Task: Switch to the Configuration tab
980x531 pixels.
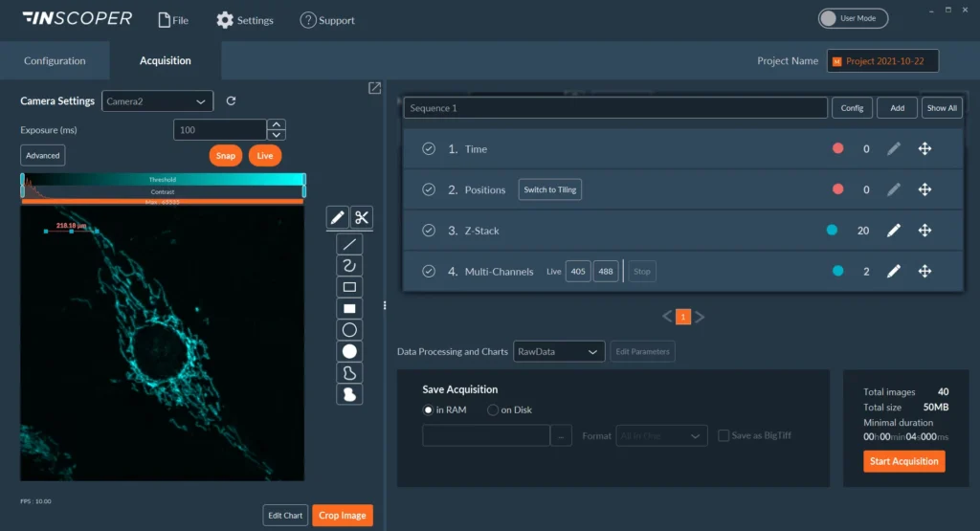Action: tap(55, 60)
